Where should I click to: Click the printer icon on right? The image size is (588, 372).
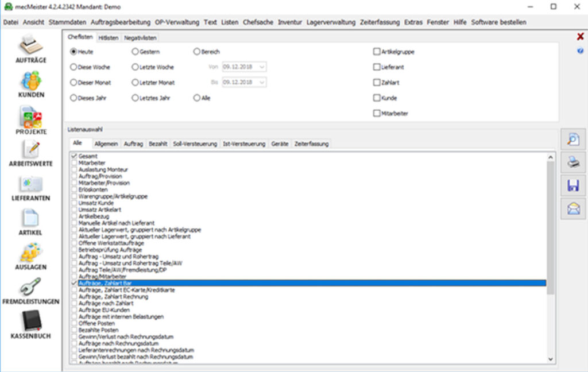[573, 162]
